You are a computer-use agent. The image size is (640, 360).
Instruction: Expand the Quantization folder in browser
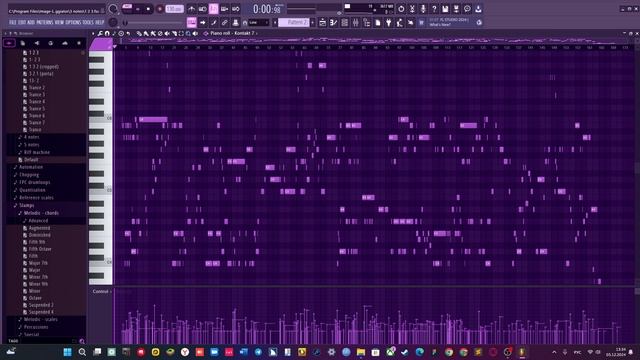coord(32,190)
